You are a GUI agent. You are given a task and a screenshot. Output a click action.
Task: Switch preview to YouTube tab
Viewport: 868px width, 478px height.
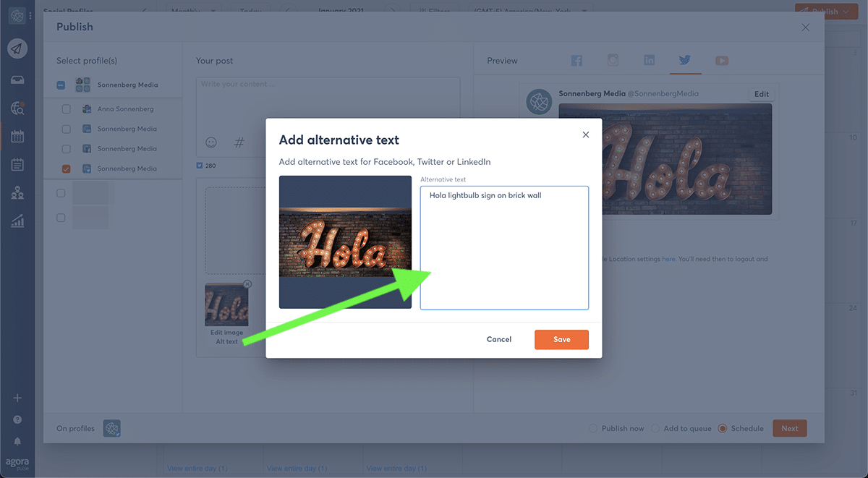(x=722, y=61)
